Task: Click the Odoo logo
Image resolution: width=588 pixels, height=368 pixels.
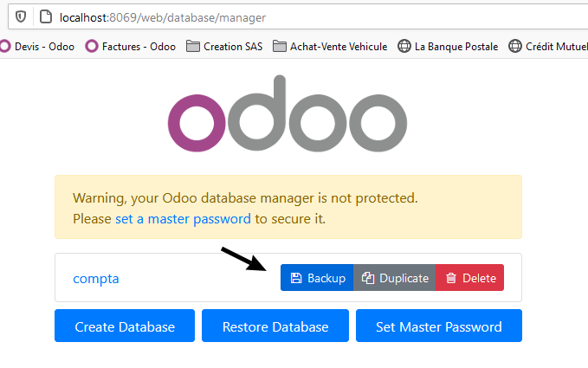Action: click(x=288, y=113)
